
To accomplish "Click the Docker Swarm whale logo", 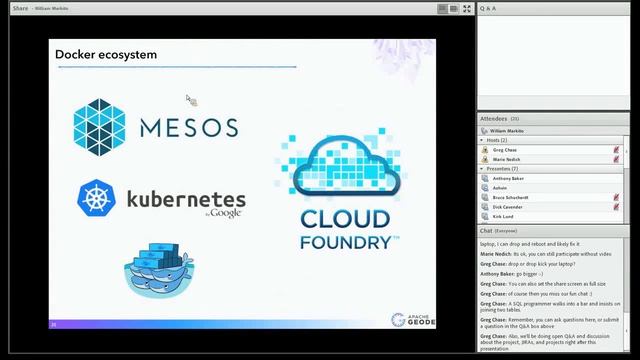I will pyautogui.click(x=159, y=270).
